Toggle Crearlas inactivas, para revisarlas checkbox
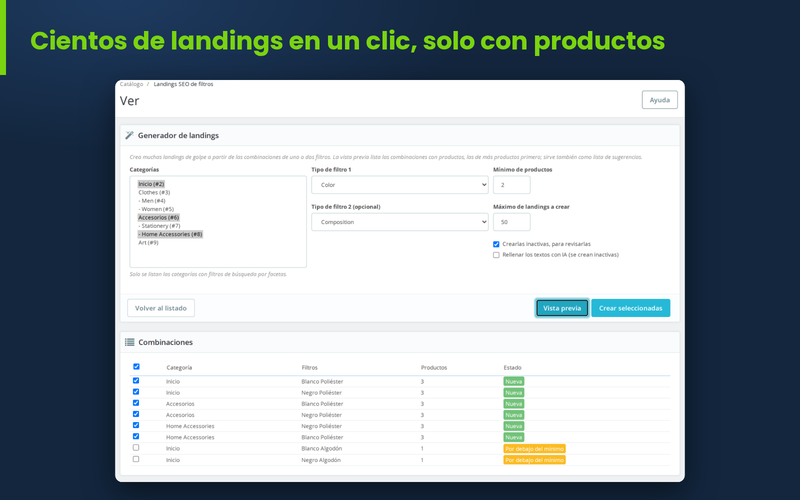Viewport: 800px width, 500px height. [x=496, y=244]
